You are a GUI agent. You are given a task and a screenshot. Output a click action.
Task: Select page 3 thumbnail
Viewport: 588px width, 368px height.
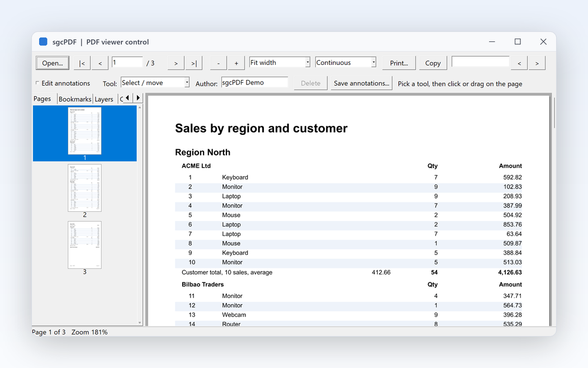click(x=85, y=245)
